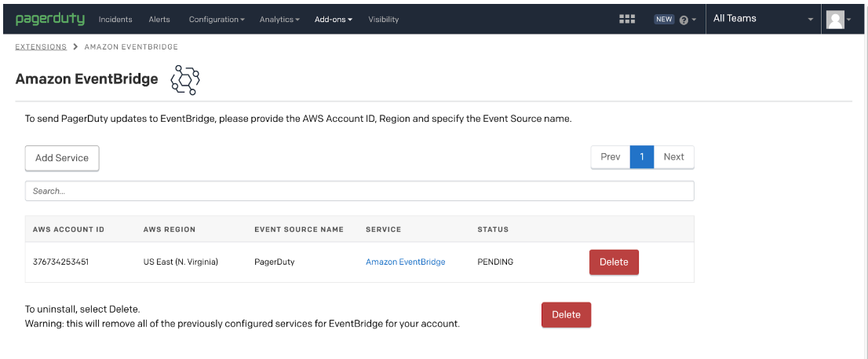Open the All Teams selector
868x359 pixels.
pos(763,19)
